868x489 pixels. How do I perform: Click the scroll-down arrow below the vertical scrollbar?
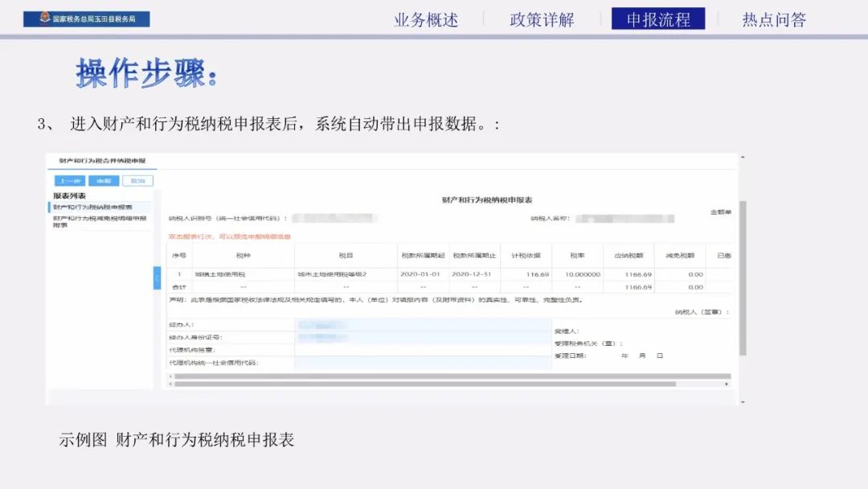pyautogui.click(x=743, y=402)
